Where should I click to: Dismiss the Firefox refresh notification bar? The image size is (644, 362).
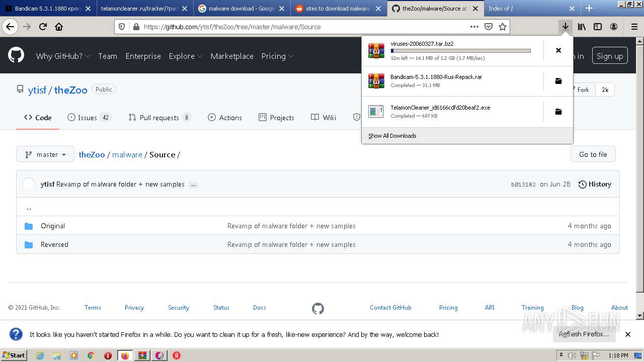tap(628, 334)
